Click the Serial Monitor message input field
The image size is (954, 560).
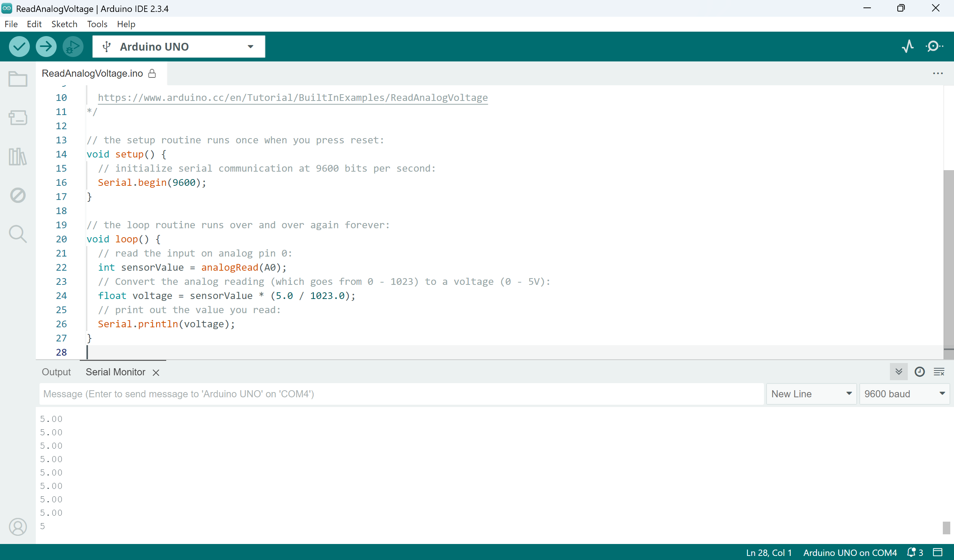pyautogui.click(x=401, y=394)
